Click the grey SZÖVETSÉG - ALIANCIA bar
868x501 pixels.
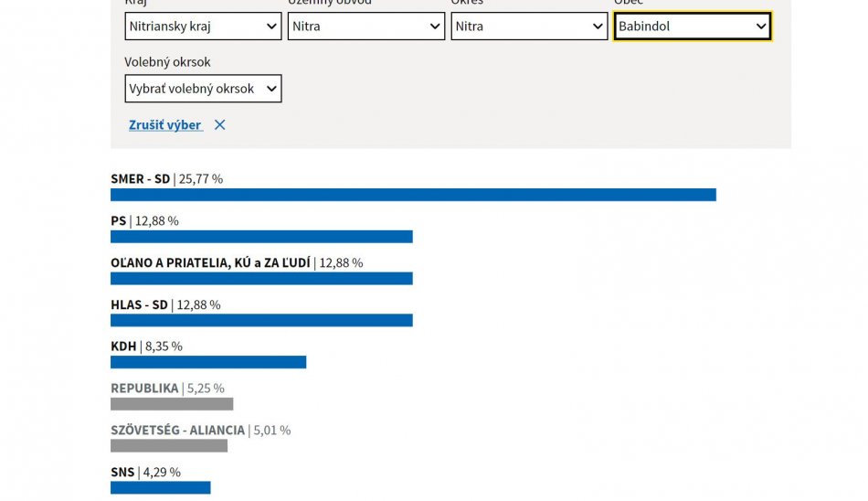point(169,446)
